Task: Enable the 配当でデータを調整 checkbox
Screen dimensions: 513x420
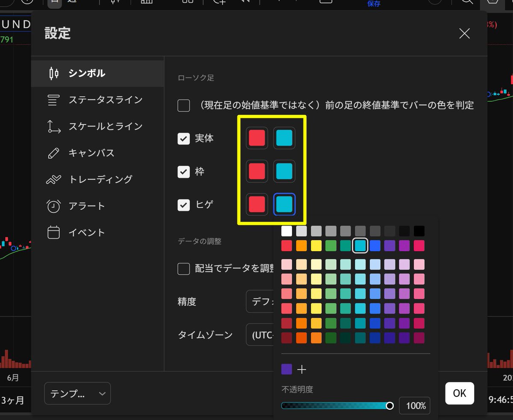Action: (x=183, y=268)
